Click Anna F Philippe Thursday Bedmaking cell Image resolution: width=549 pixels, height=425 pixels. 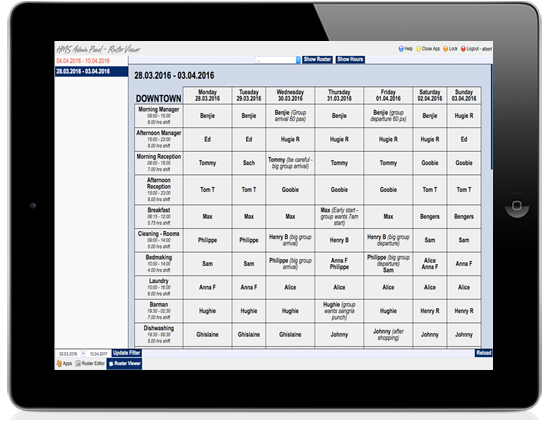coord(339,263)
